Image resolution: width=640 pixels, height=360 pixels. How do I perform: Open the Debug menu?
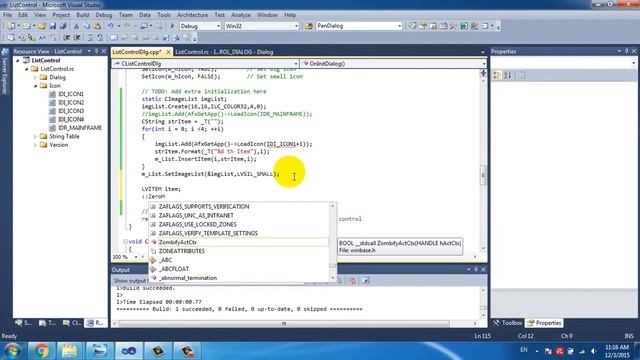(104, 15)
